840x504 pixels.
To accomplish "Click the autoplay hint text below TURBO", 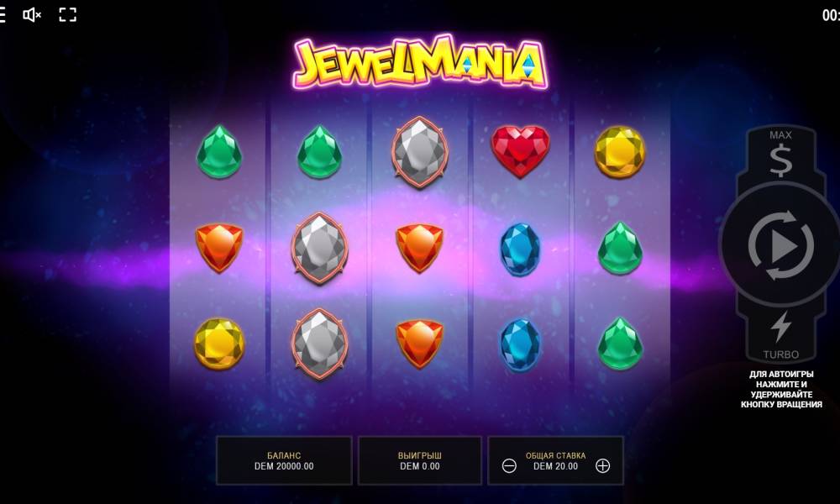I will (x=781, y=390).
